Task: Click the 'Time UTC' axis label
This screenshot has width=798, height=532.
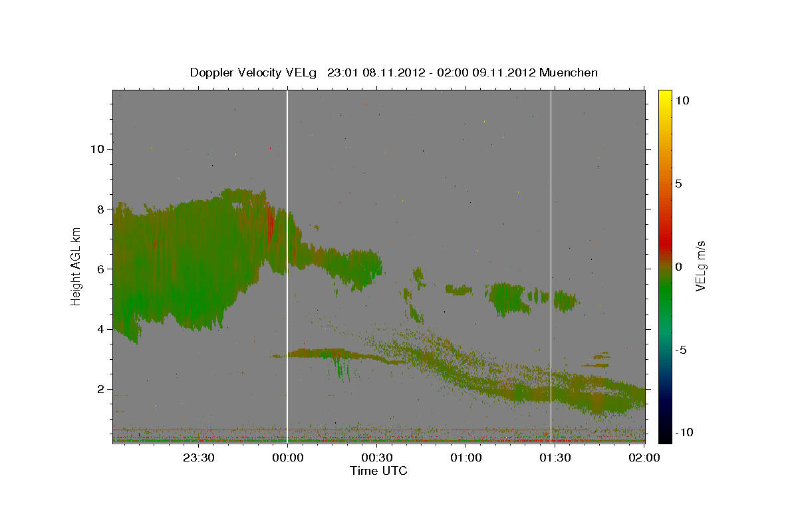Action: pyautogui.click(x=378, y=471)
